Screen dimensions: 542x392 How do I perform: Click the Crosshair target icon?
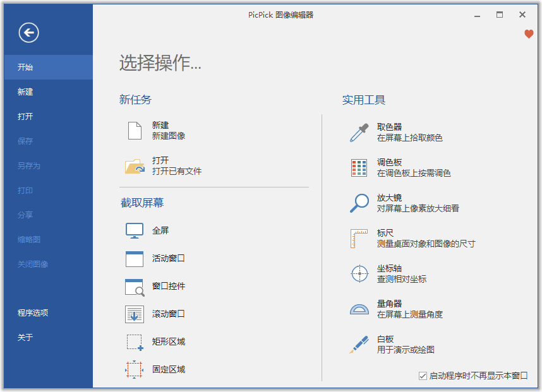point(359,274)
